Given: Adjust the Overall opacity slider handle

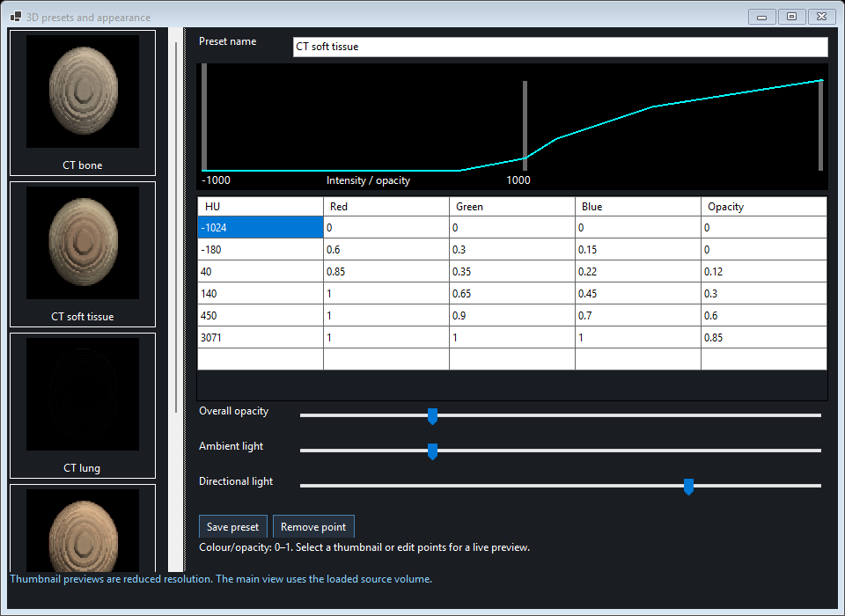Looking at the screenshot, I should point(432,416).
